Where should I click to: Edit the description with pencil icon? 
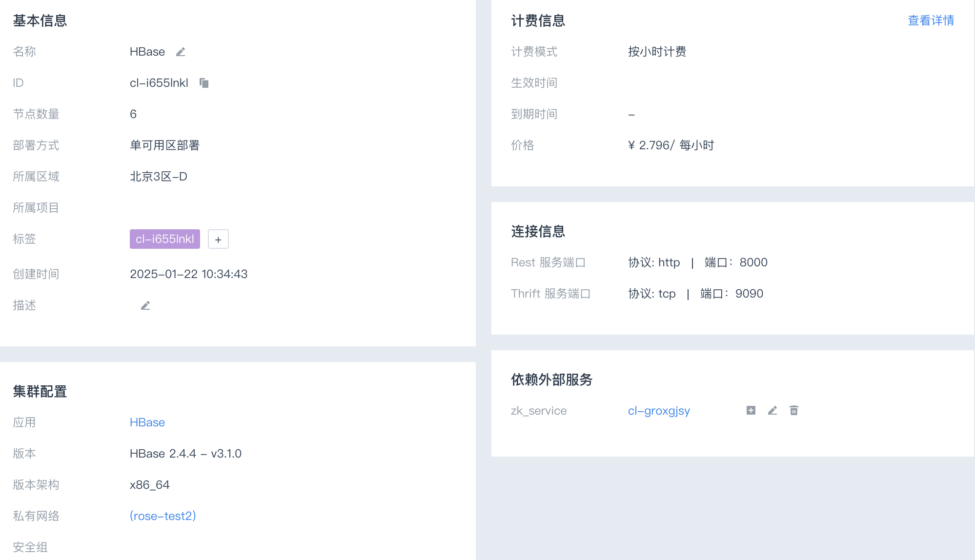coord(145,305)
